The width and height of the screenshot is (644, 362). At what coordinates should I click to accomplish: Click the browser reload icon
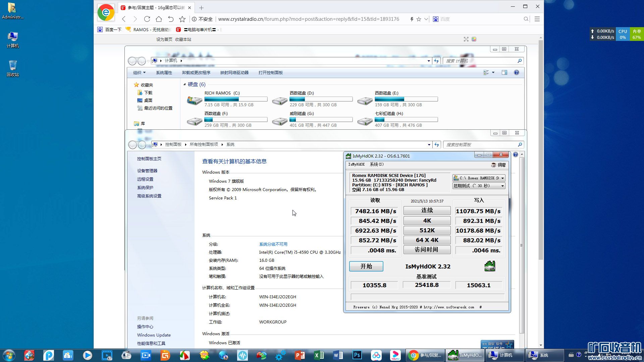(147, 19)
